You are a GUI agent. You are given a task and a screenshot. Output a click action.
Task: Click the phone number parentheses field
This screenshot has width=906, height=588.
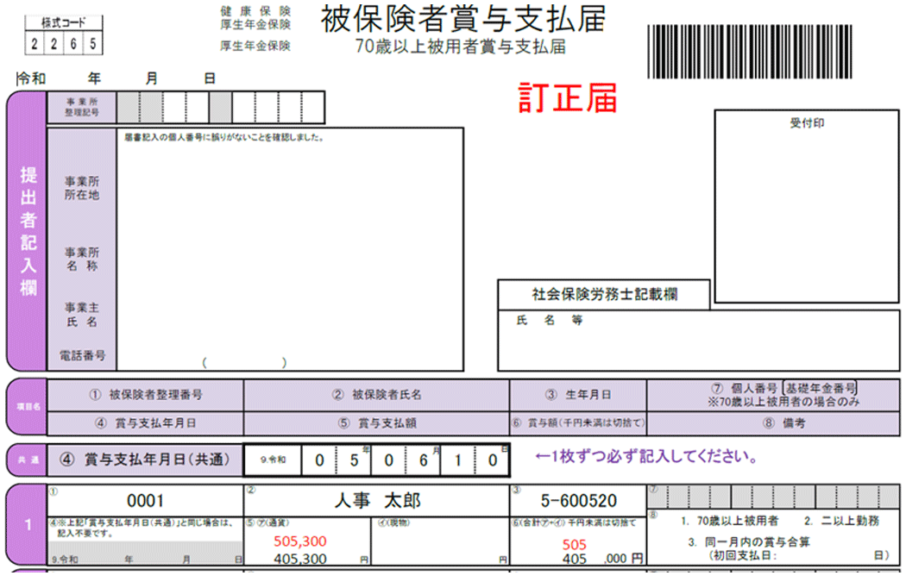244,363
